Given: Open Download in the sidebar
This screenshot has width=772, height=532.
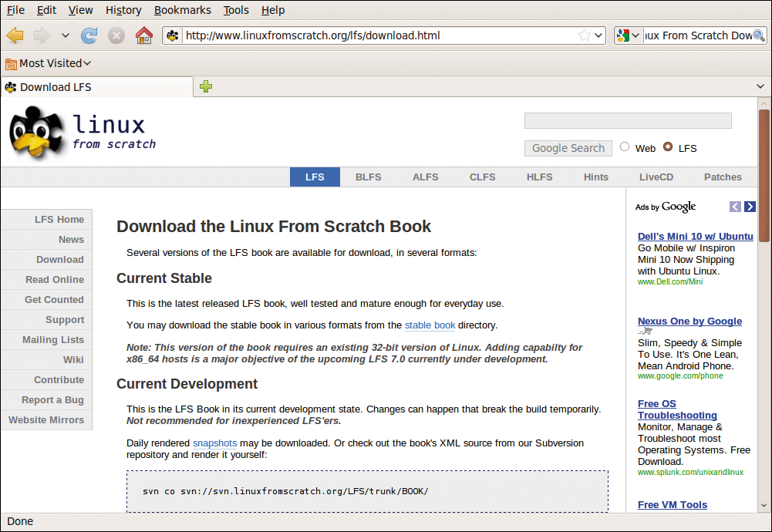Looking at the screenshot, I should [47, 259].
